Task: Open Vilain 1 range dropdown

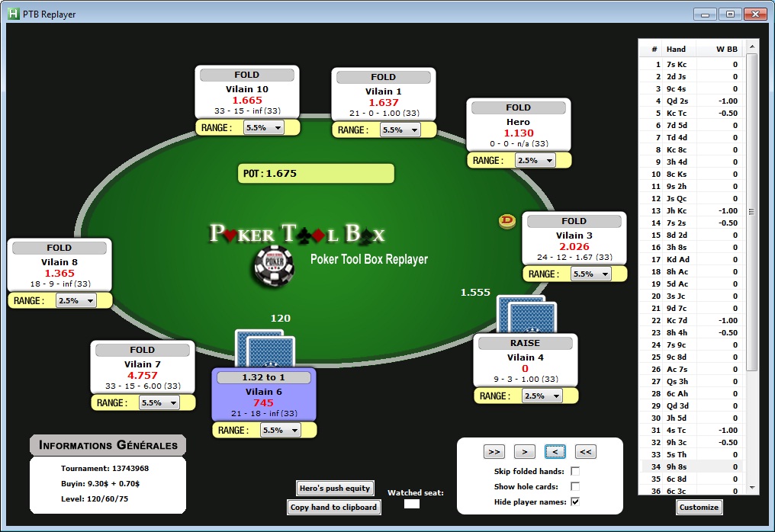Action: [x=400, y=130]
